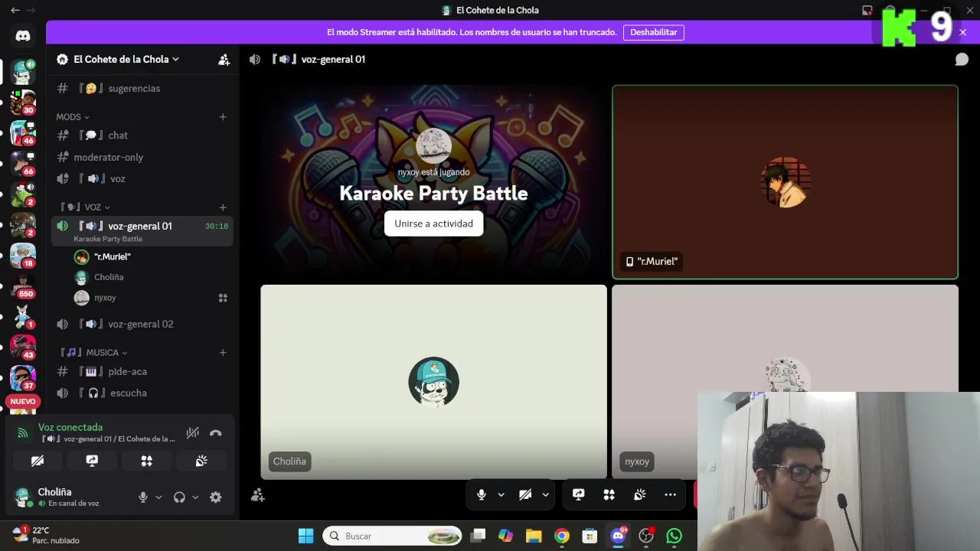Show chat icon at top right
Viewport: 980px width, 551px height.
point(962,60)
